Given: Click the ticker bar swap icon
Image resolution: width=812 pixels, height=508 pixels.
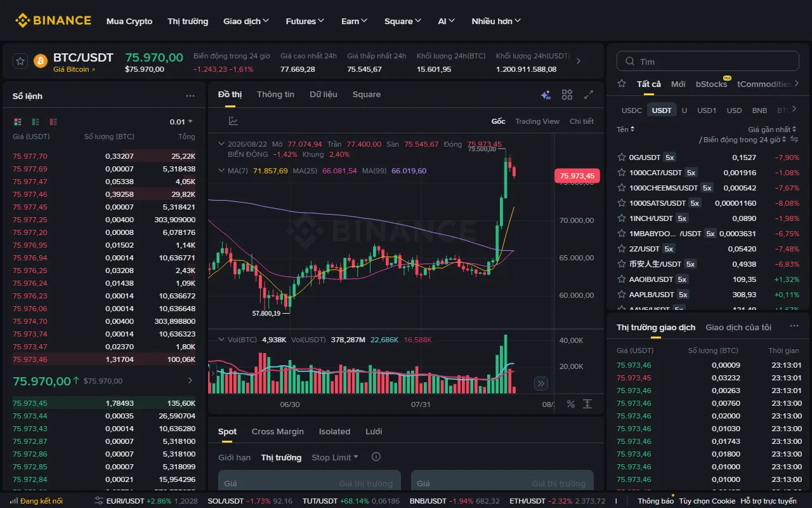Looking at the screenshot, I should click(99, 501).
